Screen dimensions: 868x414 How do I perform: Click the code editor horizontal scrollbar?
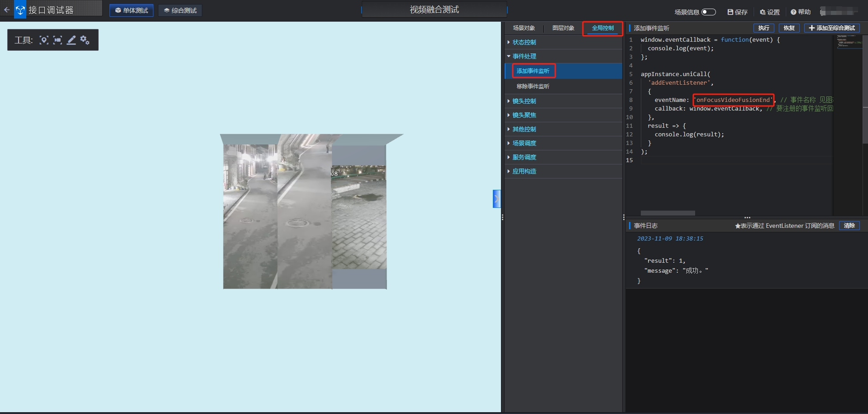click(668, 213)
